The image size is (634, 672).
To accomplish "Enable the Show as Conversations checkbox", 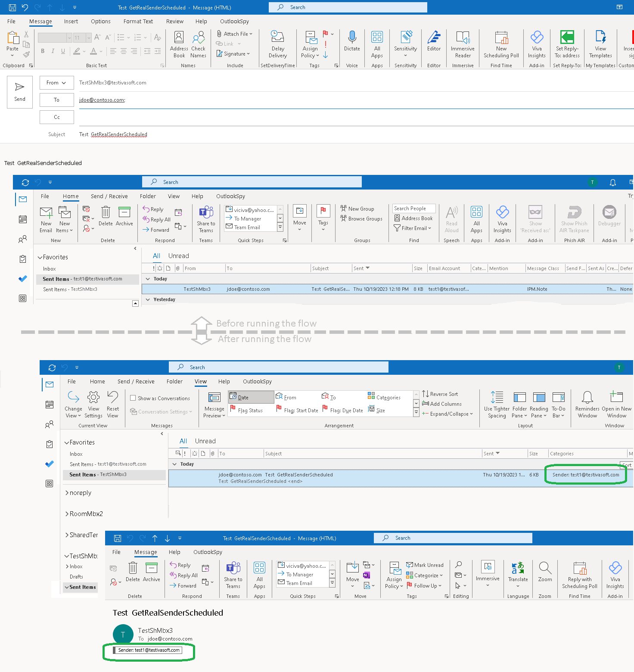I will point(133,398).
